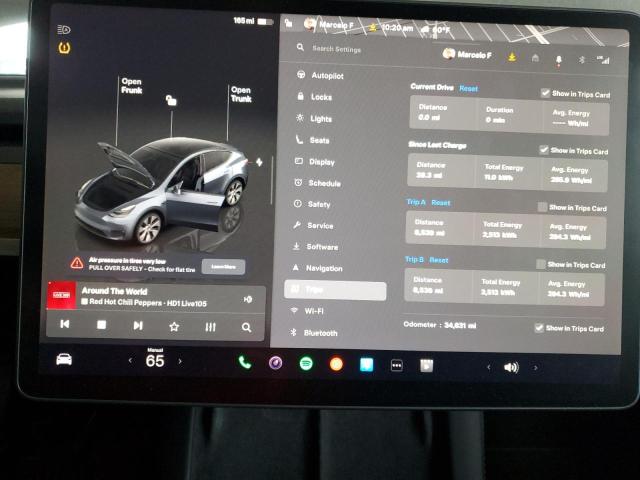Decrease cabin temperature with the left chevron
Screen dimensions: 640x480
click(x=129, y=361)
